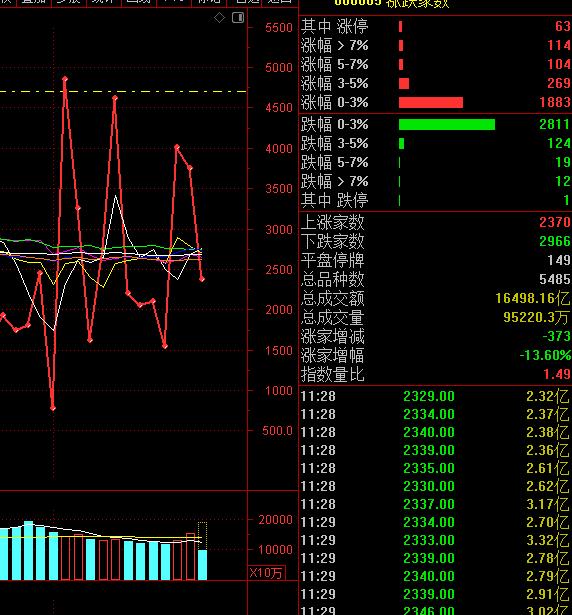This screenshot has height=615, width=572.
Task: Click the 500.0 label on the price axis
Action: tap(277, 431)
